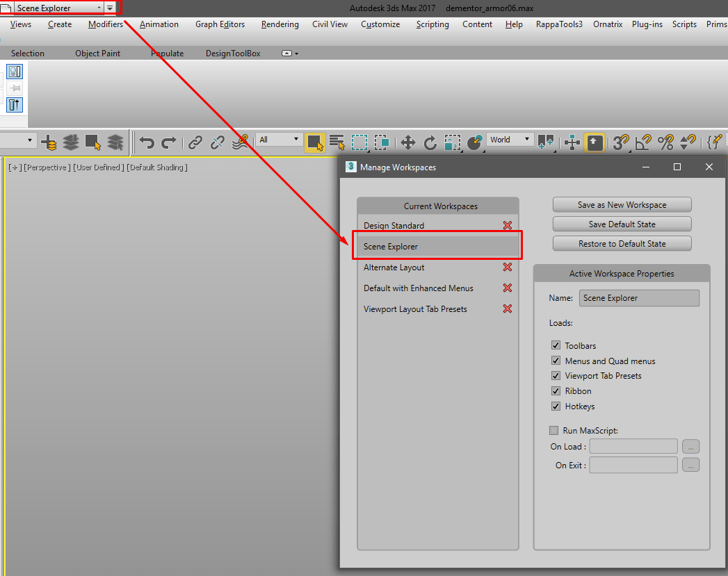Activate the Select and Link tool
This screenshot has width=728, height=576.
[x=195, y=142]
